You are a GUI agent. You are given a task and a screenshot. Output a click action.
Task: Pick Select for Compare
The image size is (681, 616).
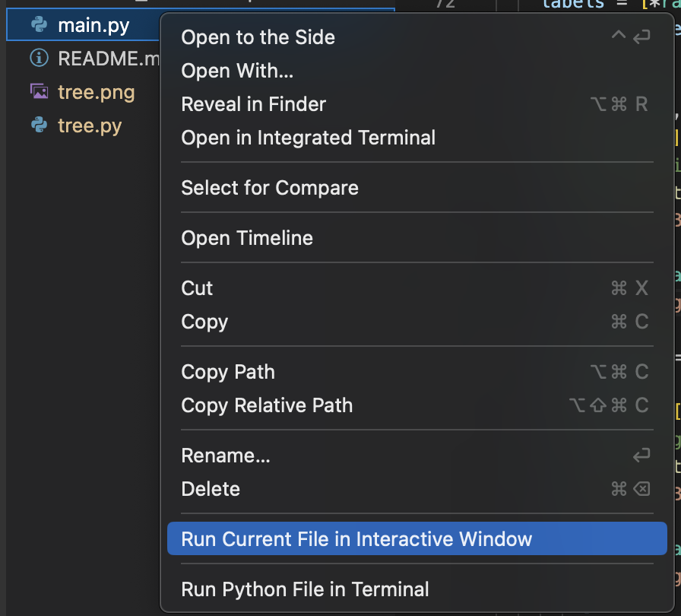(x=417, y=188)
